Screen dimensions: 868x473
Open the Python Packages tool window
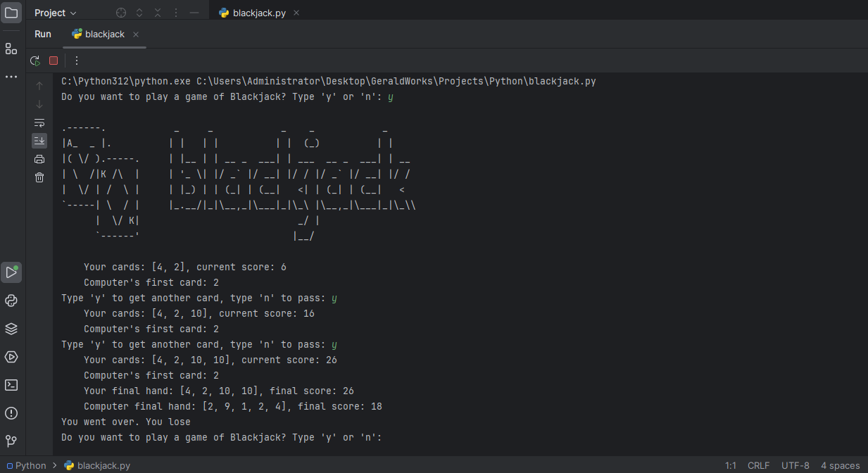[11, 329]
